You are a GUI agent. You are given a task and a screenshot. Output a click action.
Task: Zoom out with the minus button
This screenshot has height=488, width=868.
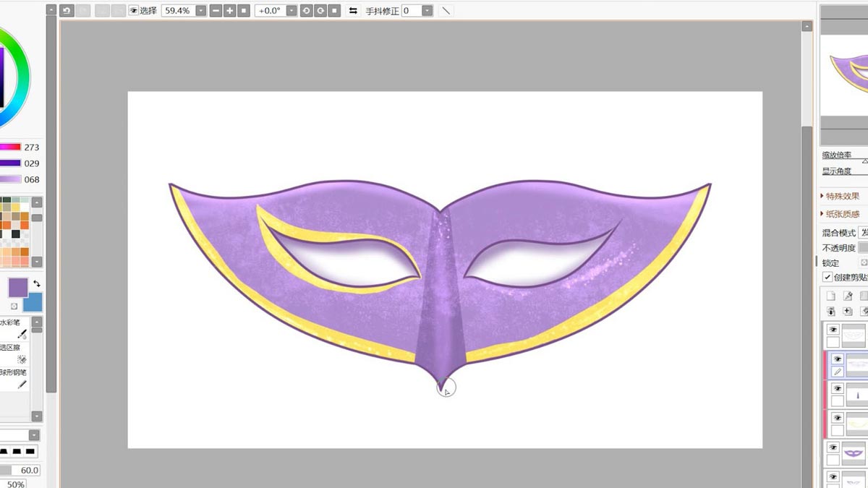click(216, 11)
